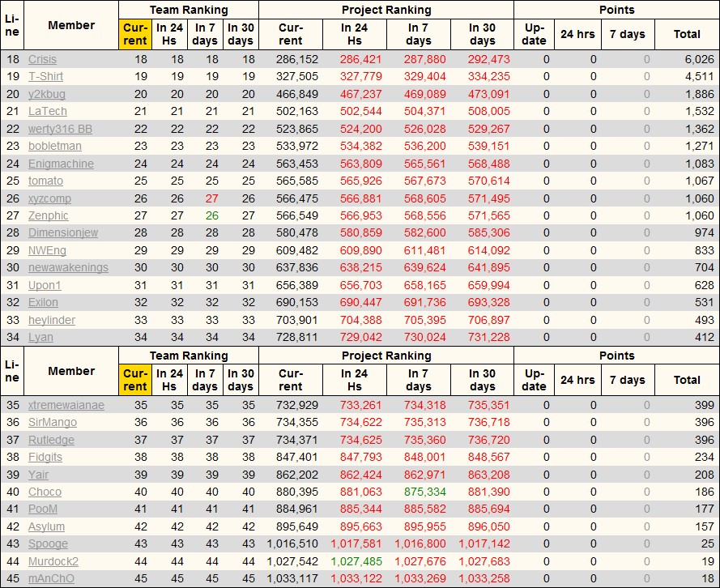Select the werty316 BB member link
This screenshot has height=588, width=720.
tap(60, 129)
